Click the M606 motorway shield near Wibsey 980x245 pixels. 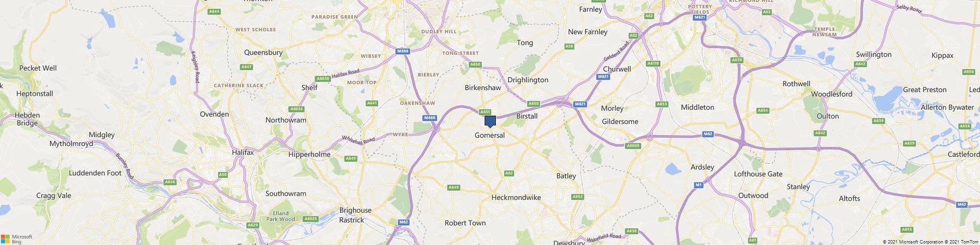coord(403,50)
